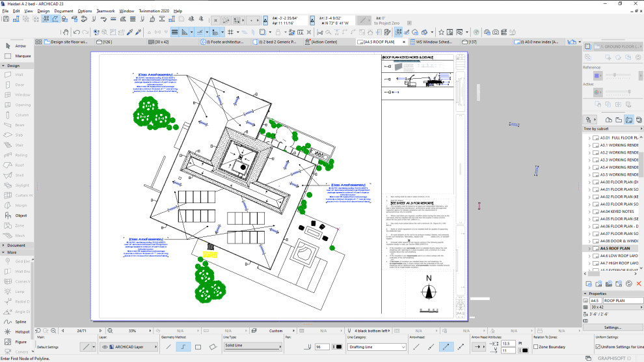Image resolution: width=644 pixels, height=362 pixels.
Task: Open the Tree by subset selector
Action: tap(612, 129)
